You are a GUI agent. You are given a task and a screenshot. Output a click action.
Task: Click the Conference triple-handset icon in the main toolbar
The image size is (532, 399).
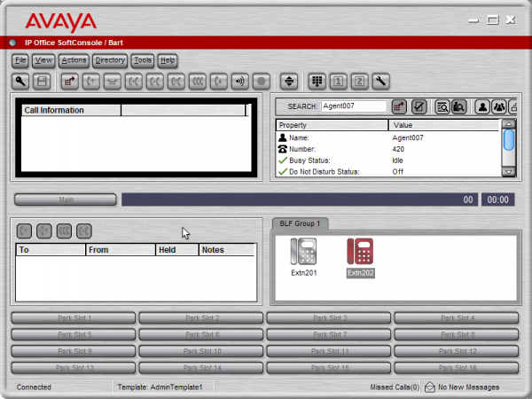click(198, 82)
